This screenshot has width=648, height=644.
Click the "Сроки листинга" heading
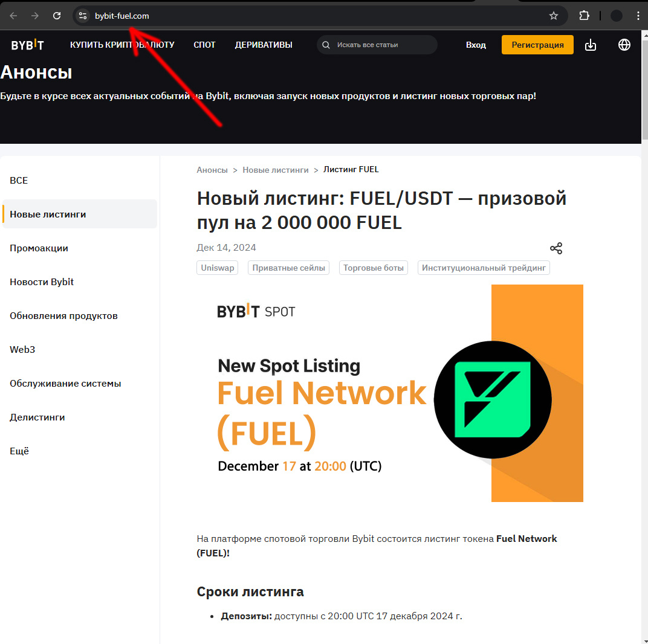pos(250,592)
